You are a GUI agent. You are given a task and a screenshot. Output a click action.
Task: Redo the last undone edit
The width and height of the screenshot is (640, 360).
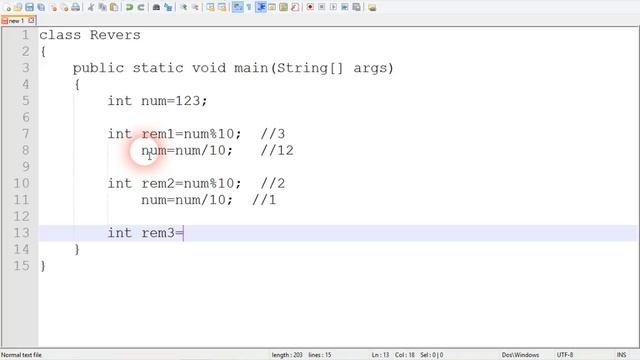coord(141,7)
